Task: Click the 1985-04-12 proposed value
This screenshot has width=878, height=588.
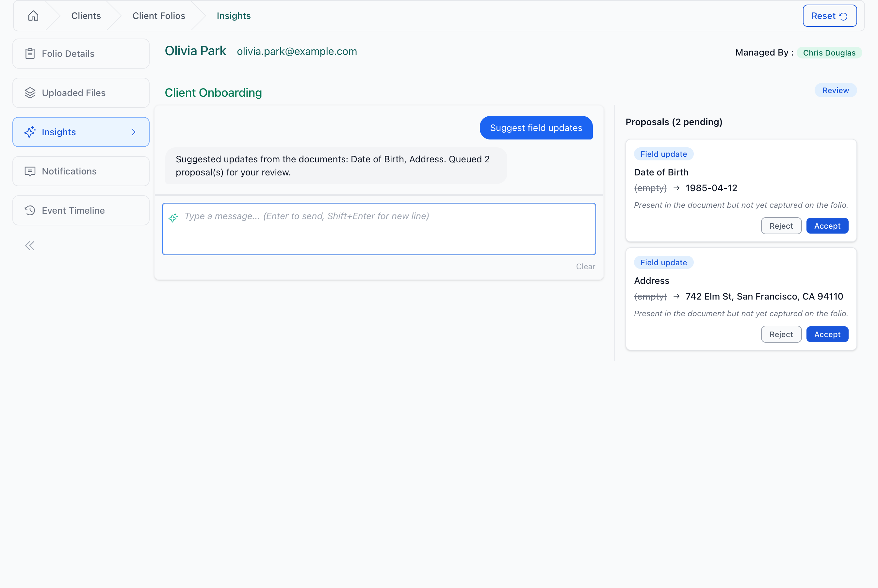Action: 711,188
